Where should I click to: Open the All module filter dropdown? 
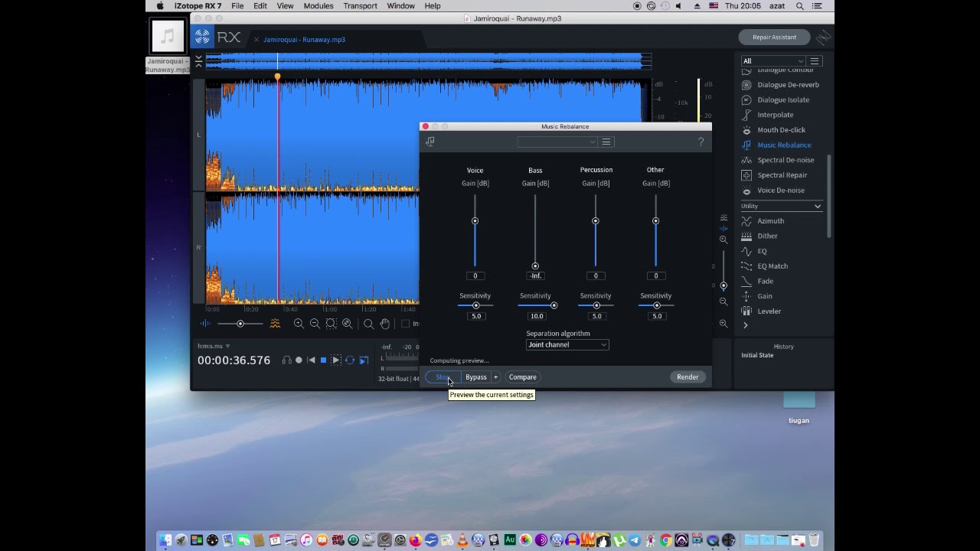773,61
